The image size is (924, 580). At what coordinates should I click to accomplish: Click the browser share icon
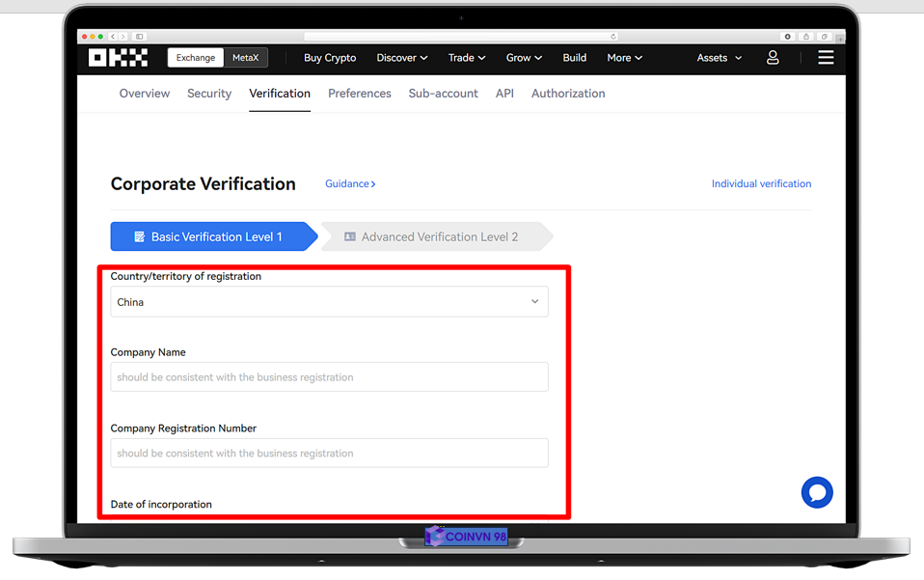806,37
